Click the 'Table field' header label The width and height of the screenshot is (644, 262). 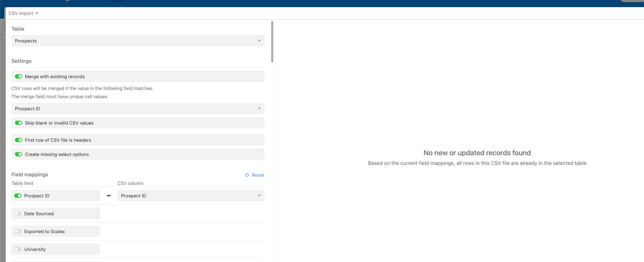coord(22,183)
